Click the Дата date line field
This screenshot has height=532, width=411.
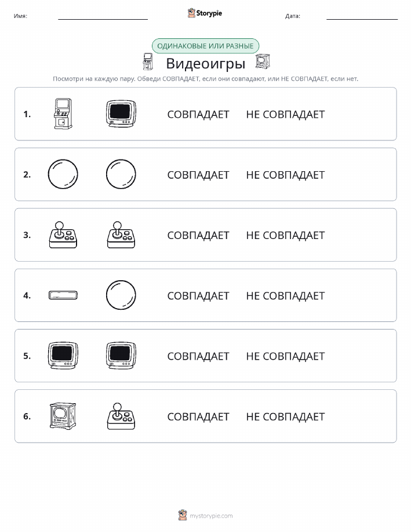(362, 16)
